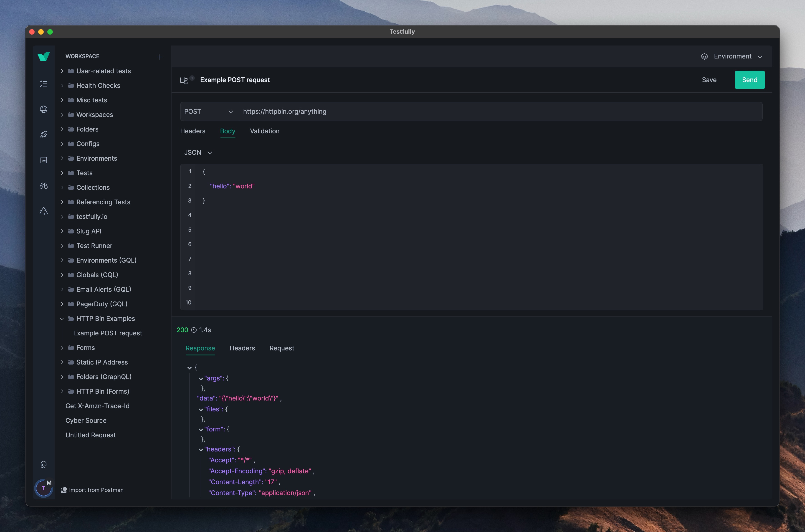Click the plus icon beside WORKSPACE
The height and width of the screenshot is (532, 805).
(160, 57)
